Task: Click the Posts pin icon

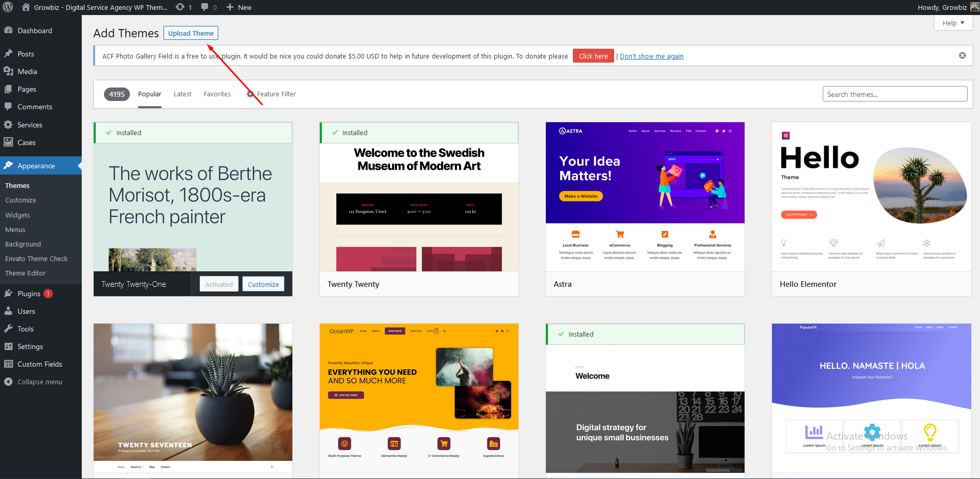Action: click(8, 54)
